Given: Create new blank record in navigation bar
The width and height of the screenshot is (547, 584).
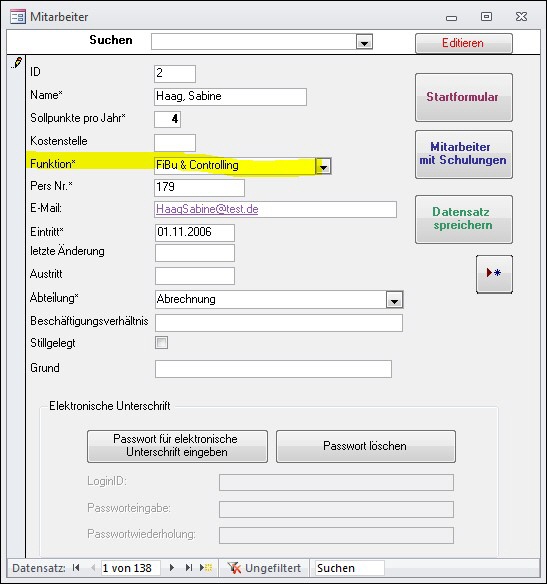Looking at the screenshot, I should coord(206,568).
